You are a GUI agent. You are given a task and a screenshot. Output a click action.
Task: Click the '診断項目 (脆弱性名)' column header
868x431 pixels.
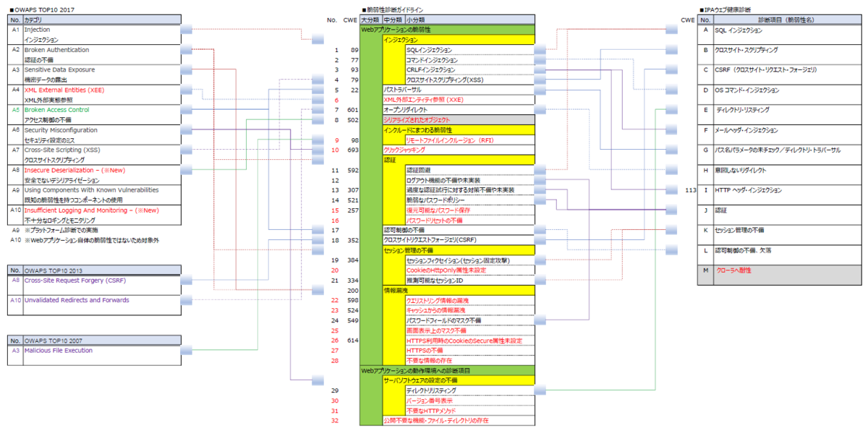tap(788, 20)
